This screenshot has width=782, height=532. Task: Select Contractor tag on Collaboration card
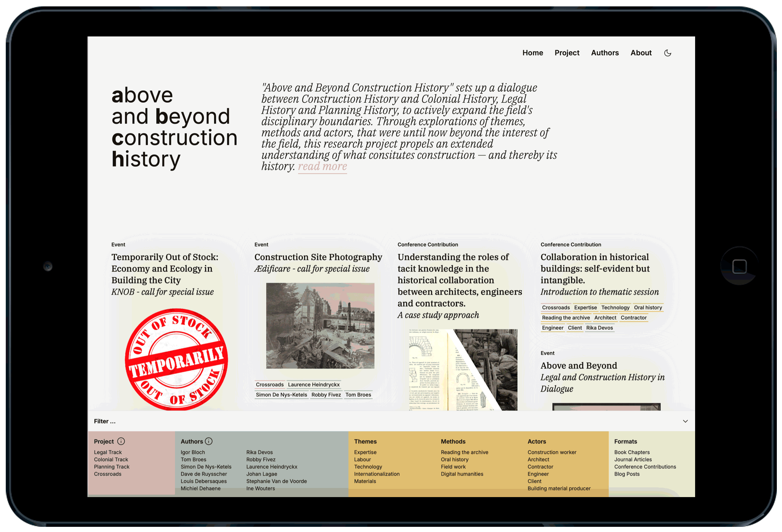point(634,318)
